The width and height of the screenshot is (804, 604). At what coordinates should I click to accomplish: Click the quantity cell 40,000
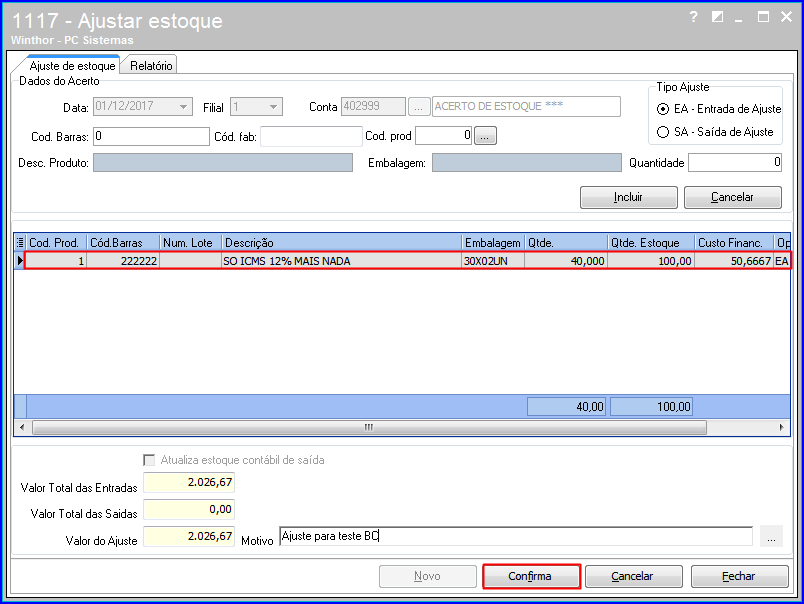(x=566, y=261)
